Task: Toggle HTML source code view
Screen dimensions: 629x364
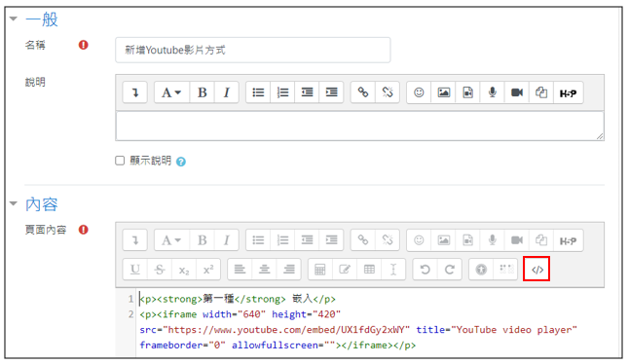Action: 536,270
